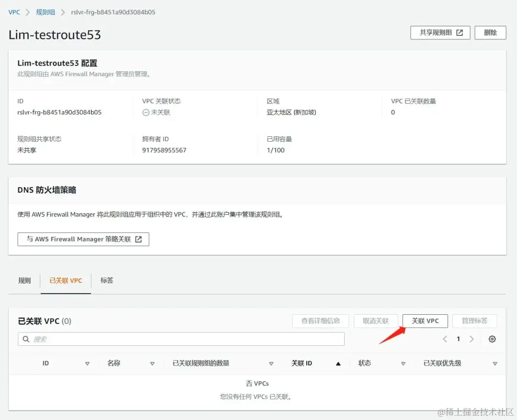Sort by 已关联规则组的数量 column arrow

pyautogui.click(x=271, y=364)
